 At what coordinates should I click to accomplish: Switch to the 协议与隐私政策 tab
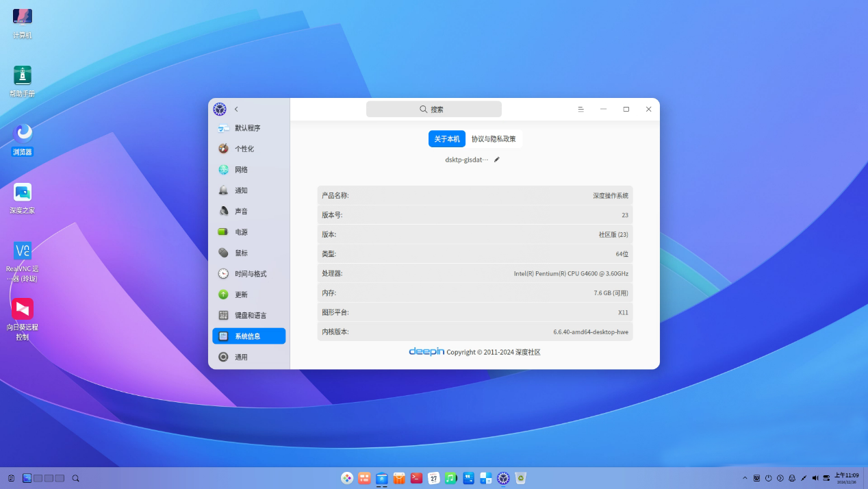click(494, 139)
